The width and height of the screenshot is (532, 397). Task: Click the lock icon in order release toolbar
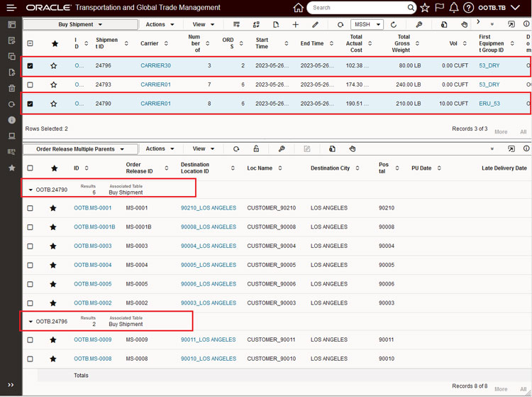(x=256, y=149)
